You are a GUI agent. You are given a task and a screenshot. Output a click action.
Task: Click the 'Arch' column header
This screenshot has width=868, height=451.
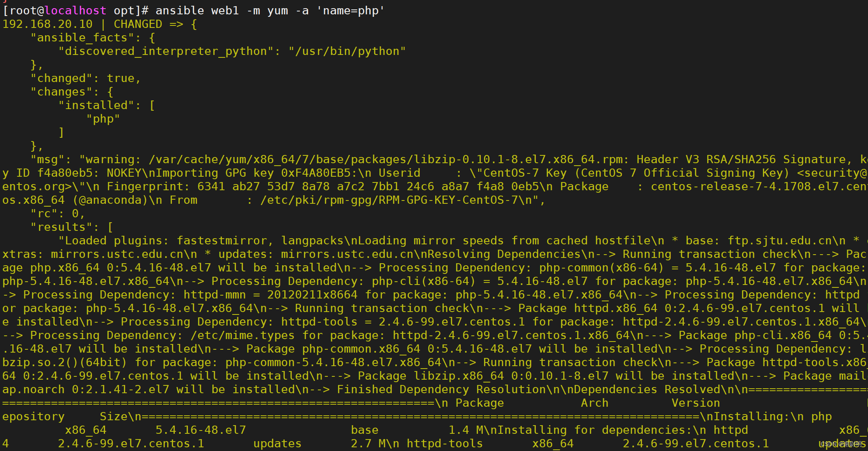[595, 403]
